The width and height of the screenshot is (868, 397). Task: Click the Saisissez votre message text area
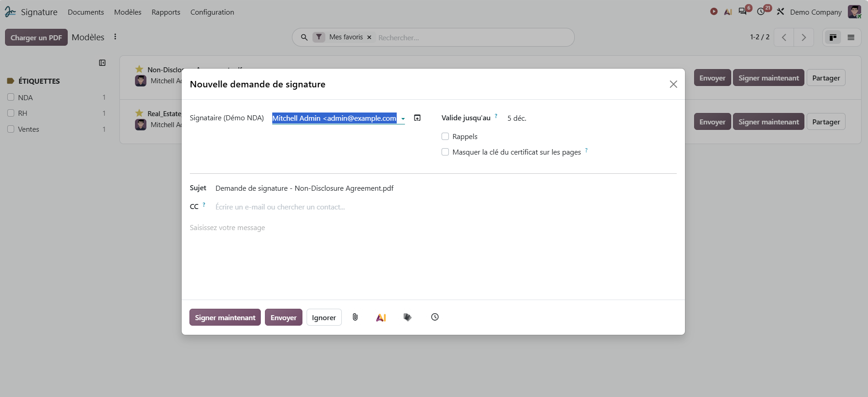point(433,228)
